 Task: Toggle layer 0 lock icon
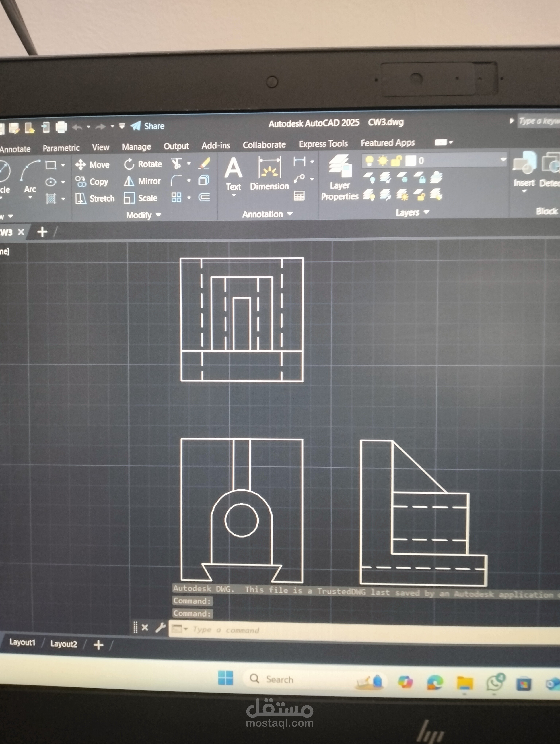point(397,161)
